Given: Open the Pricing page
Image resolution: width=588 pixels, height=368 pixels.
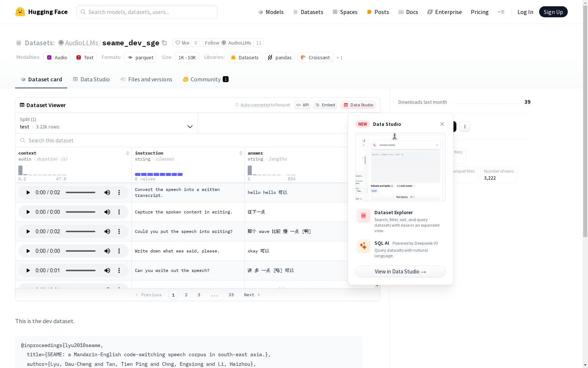Looking at the screenshot, I should (480, 12).
